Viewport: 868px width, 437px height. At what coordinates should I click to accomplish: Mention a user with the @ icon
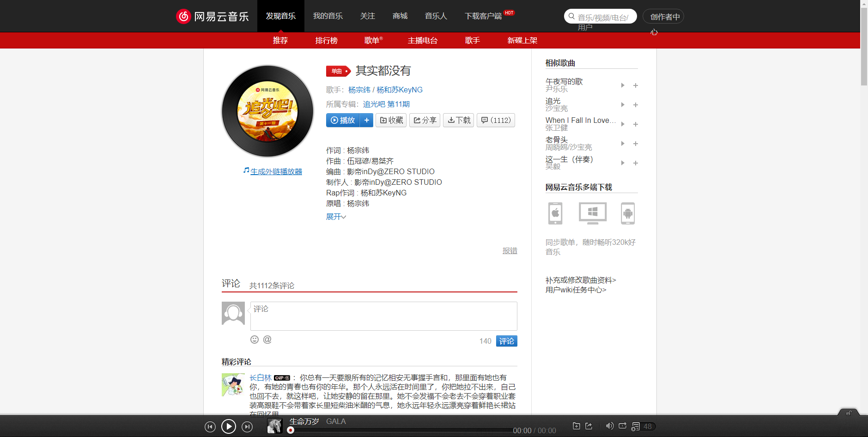click(x=267, y=340)
